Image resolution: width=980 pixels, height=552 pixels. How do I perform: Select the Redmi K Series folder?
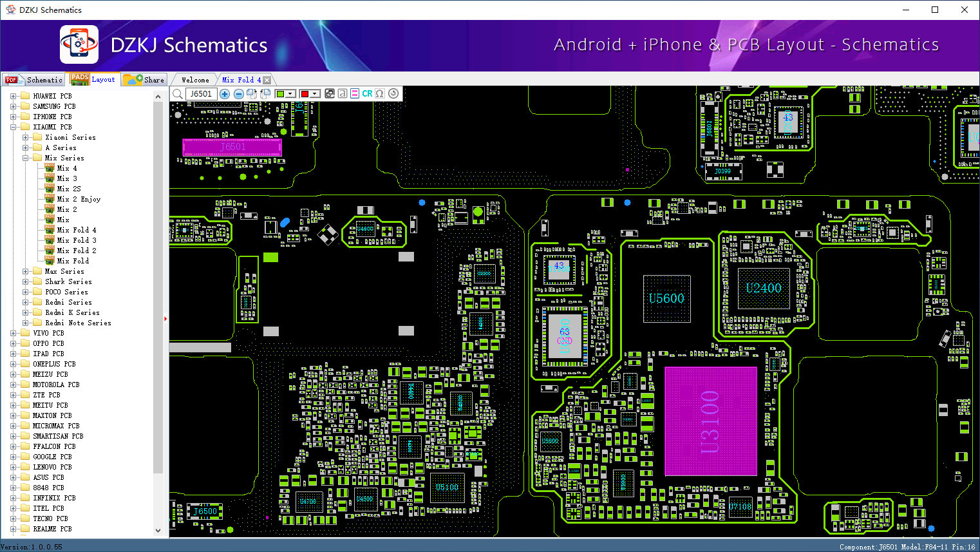(x=72, y=312)
